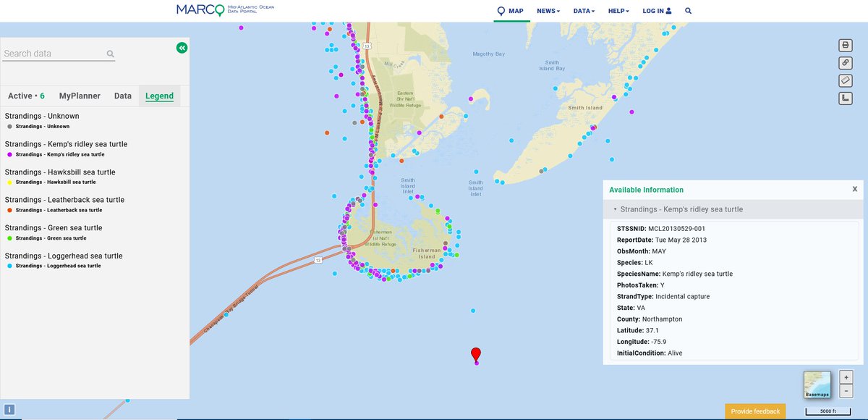Click the purple Kemp's ridley legend swatch
868x420 pixels.
(9, 154)
